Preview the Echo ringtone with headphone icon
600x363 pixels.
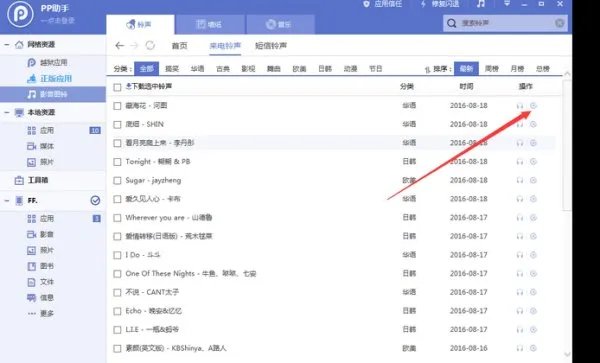tap(520, 311)
